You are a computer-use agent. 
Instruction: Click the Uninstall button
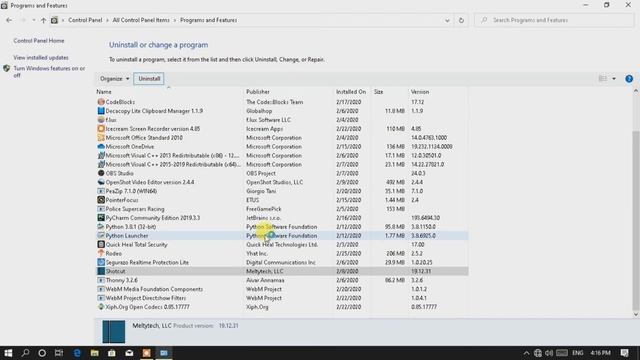[x=149, y=79]
